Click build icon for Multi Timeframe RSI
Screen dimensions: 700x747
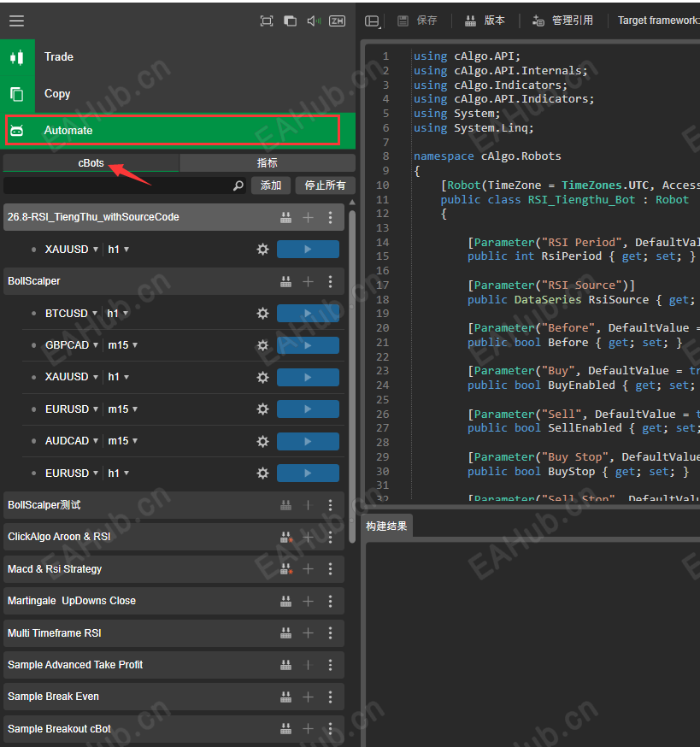point(285,633)
